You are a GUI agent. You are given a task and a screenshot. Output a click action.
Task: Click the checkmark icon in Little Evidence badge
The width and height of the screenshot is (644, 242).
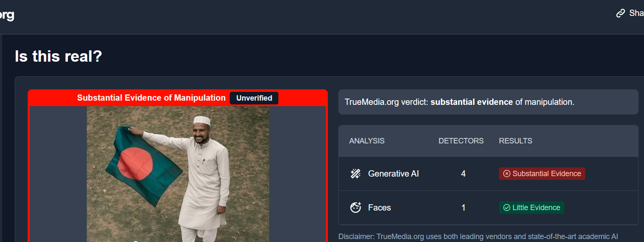click(506, 208)
